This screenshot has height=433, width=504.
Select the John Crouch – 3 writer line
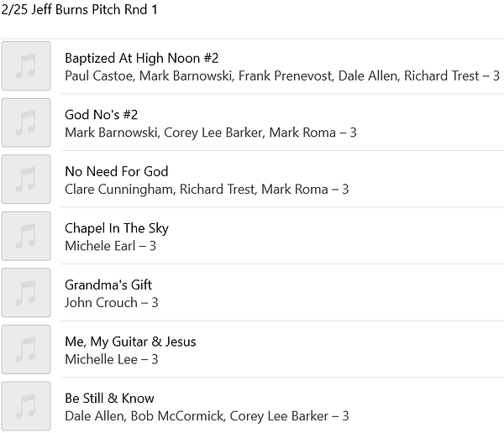tap(111, 302)
